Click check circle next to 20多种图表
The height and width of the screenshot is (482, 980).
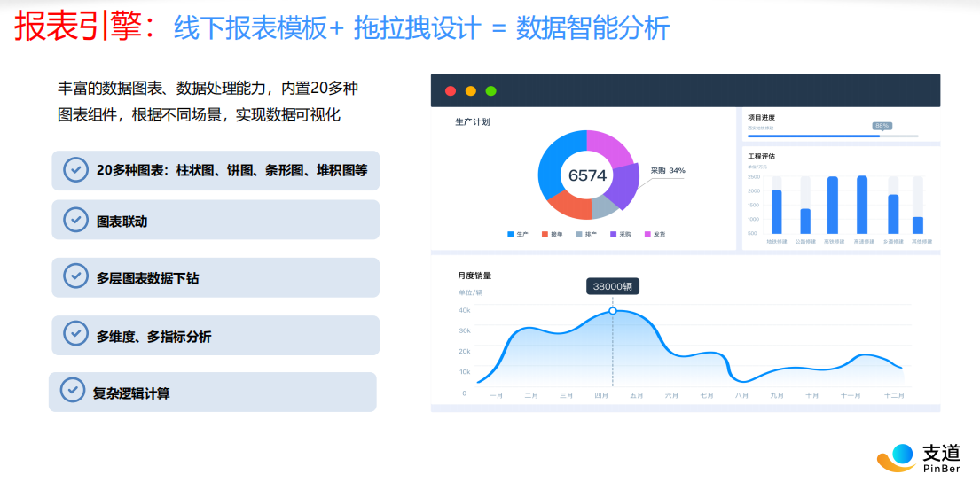(76, 168)
